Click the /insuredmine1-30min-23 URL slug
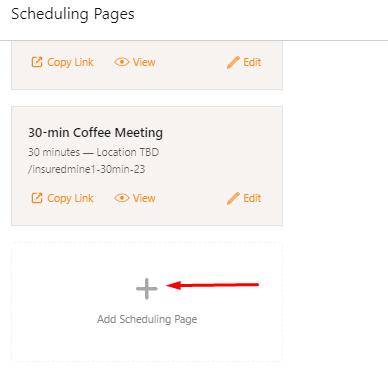The width and height of the screenshot is (388, 378). pos(87,169)
